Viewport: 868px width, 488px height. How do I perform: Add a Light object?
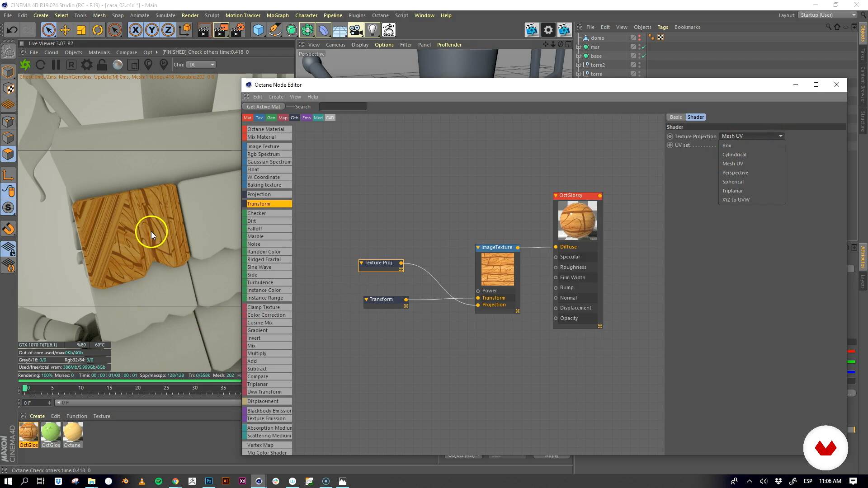click(372, 30)
